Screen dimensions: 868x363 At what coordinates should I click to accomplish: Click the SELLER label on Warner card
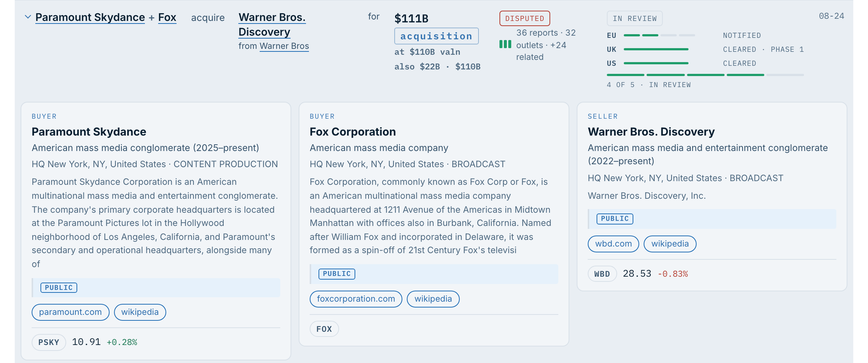point(603,116)
